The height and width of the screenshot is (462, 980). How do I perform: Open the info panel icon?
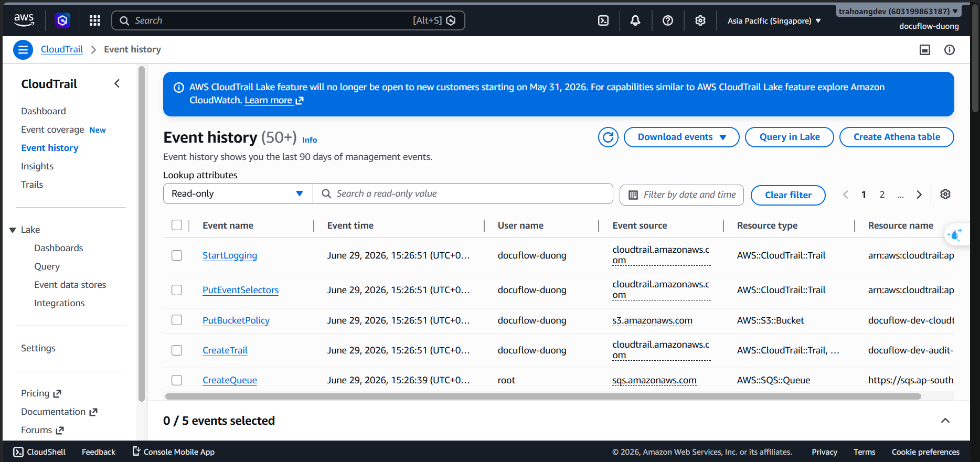tap(950, 50)
